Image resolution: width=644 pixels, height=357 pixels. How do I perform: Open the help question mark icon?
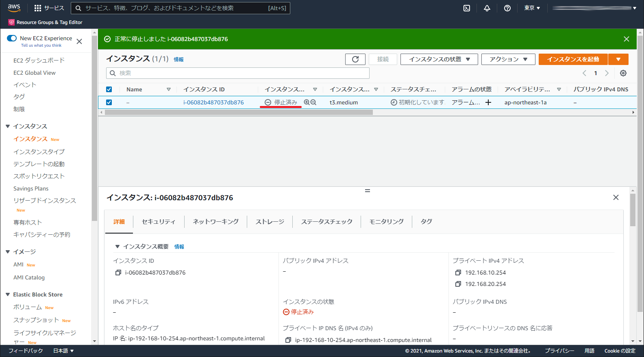pos(507,8)
